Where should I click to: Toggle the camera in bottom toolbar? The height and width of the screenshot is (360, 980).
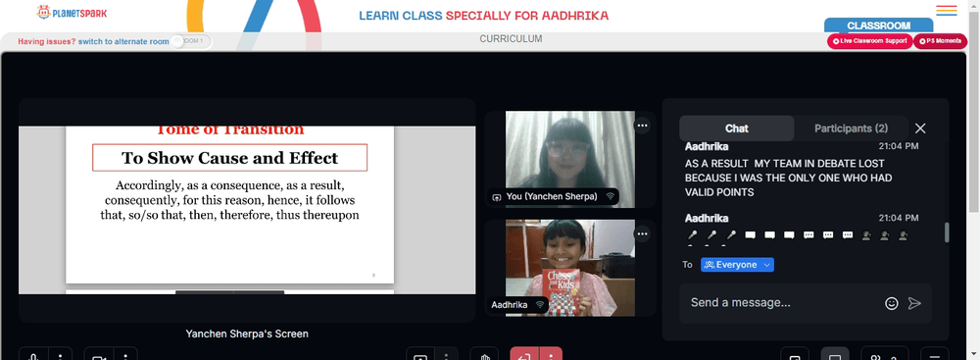98,354
